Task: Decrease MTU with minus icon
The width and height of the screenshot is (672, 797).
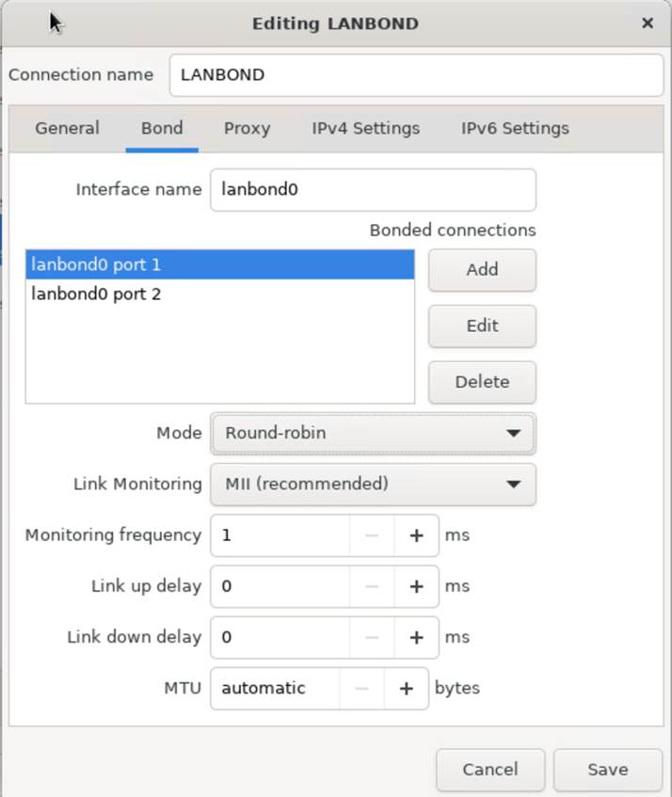Action: tap(361, 688)
